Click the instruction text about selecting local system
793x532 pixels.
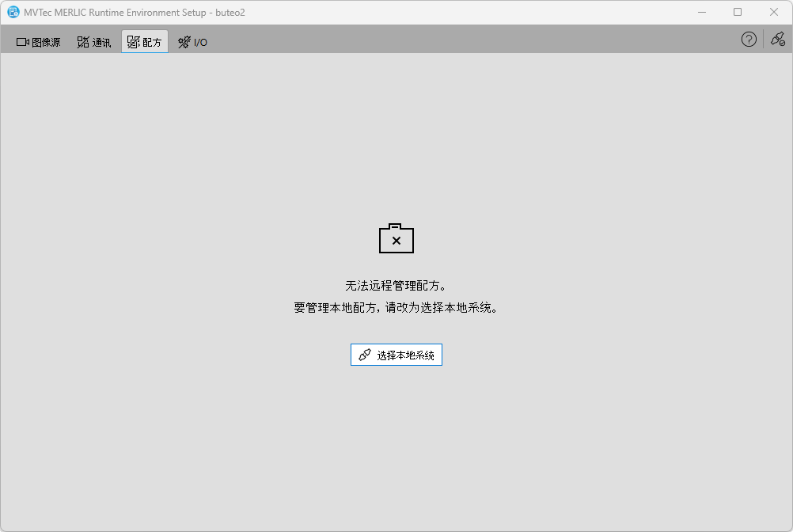click(396, 308)
